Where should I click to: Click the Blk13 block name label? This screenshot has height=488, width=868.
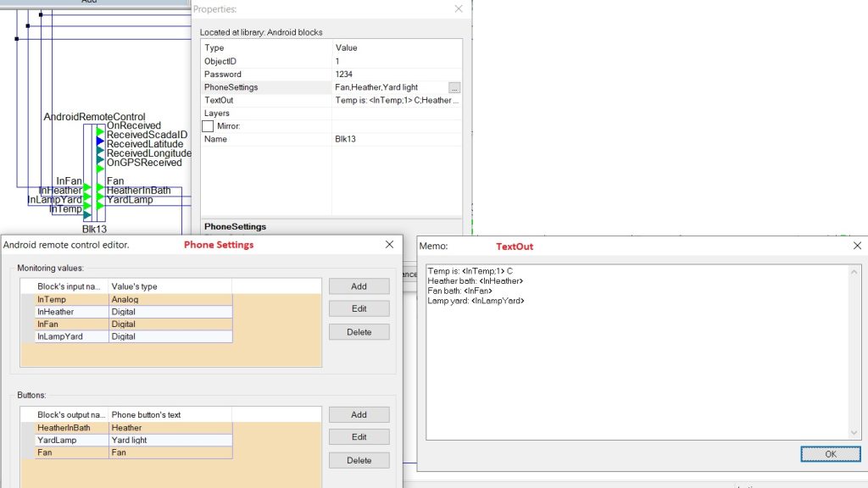pos(94,229)
